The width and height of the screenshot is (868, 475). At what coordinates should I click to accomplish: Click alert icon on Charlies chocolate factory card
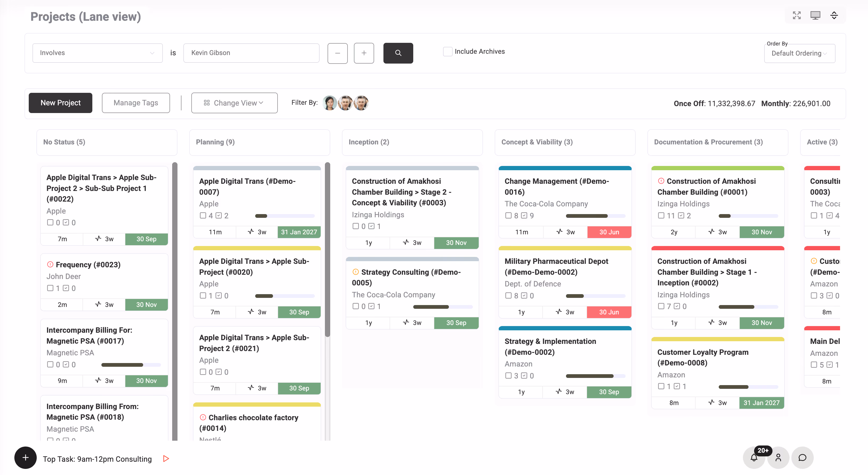[203, 417]
